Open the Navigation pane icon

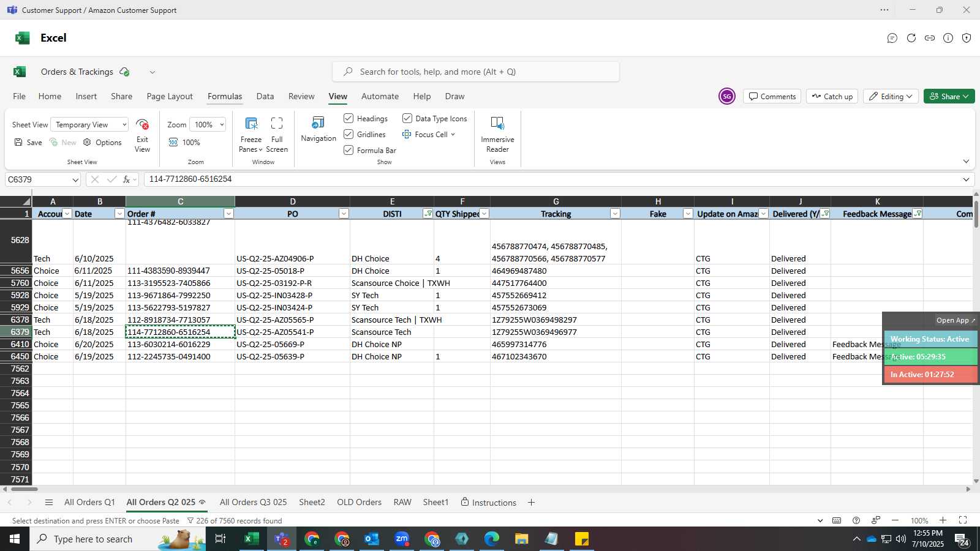pyautogui.click(x=318, y=123)
